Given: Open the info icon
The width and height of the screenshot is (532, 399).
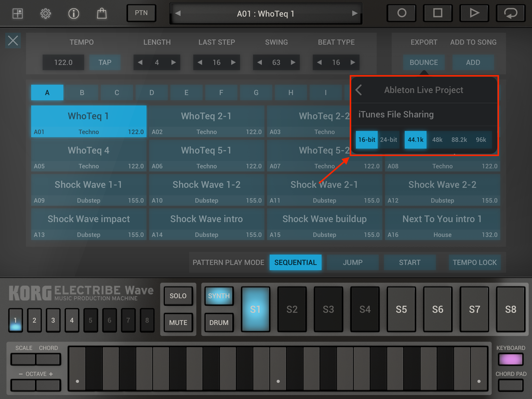Looking at the screenshot, I should [74, 13].
